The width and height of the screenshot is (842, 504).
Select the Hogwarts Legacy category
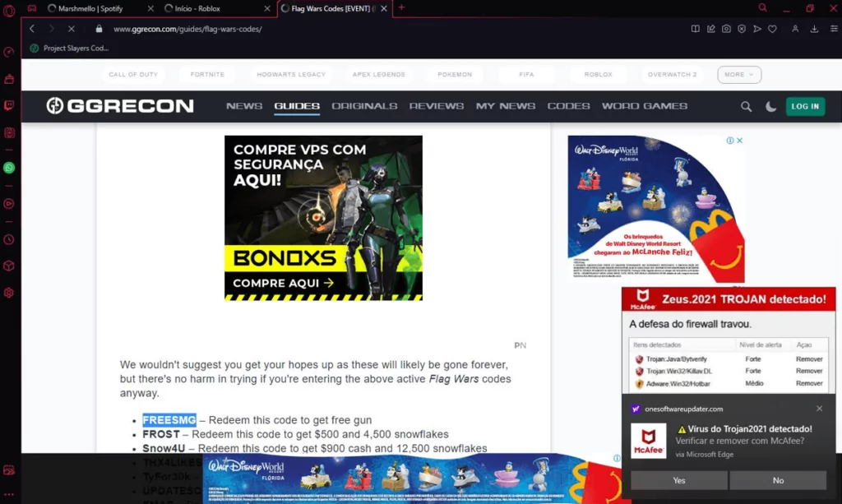click(291, 75)
